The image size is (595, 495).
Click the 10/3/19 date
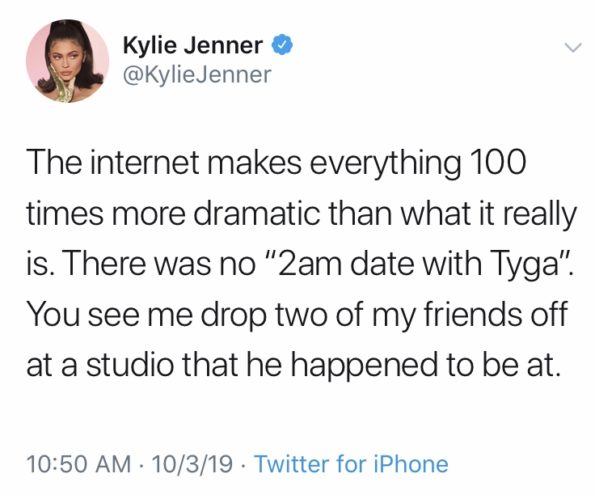tap(192, 464)
